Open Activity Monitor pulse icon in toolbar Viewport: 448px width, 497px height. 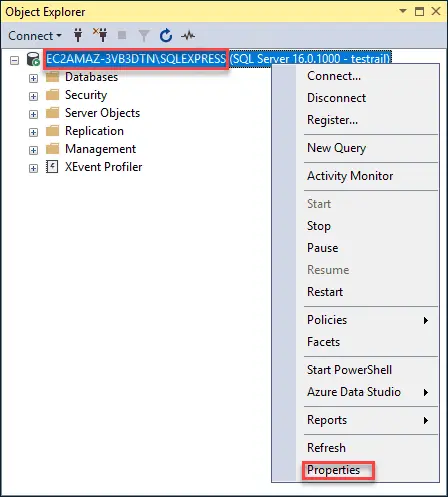[x=188, y=35]
